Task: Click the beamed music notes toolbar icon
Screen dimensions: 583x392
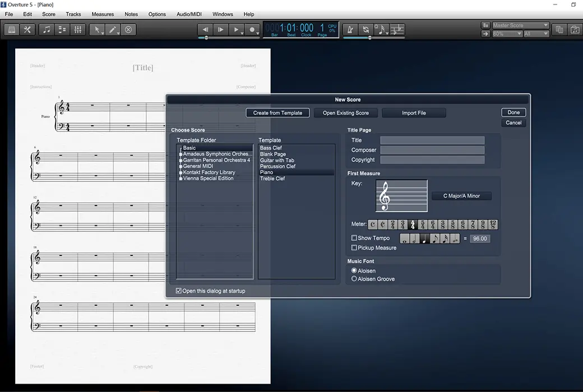Action: (47, 30)
